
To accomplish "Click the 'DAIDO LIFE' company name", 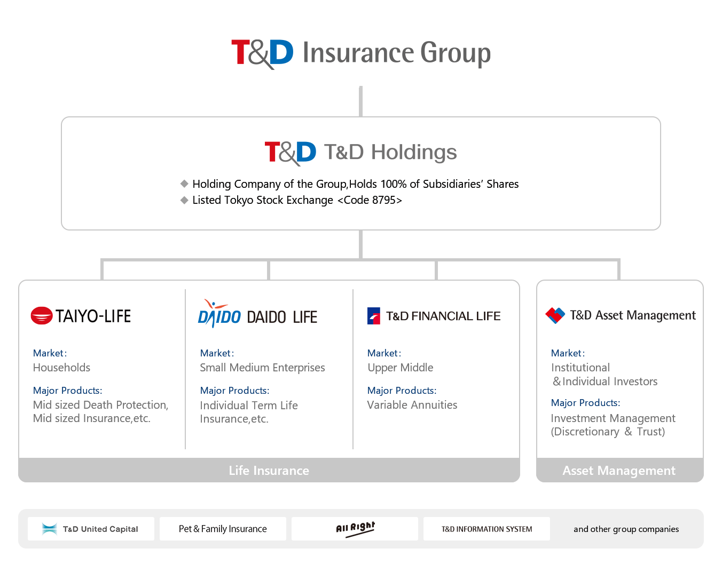I will (282, 317).
